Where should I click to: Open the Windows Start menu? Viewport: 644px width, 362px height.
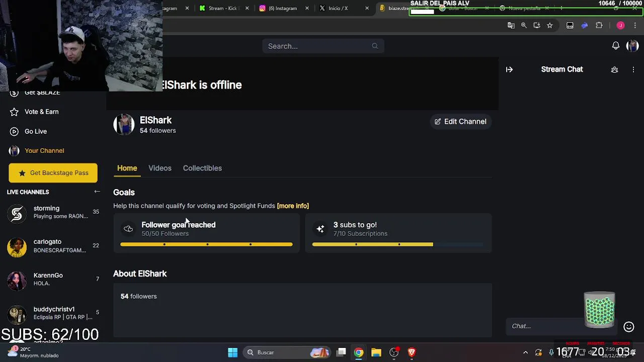tap(232, 352)
